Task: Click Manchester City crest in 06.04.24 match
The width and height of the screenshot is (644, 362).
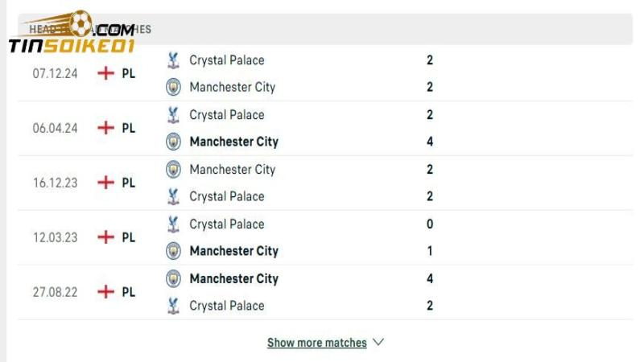Action: click(173, 142)
